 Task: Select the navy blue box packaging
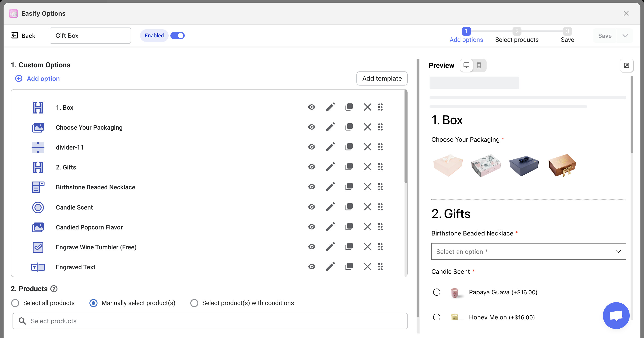524,165
